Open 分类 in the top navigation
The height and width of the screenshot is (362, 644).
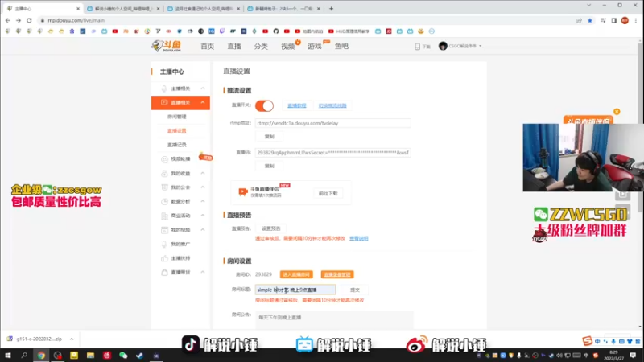point(261,47)
